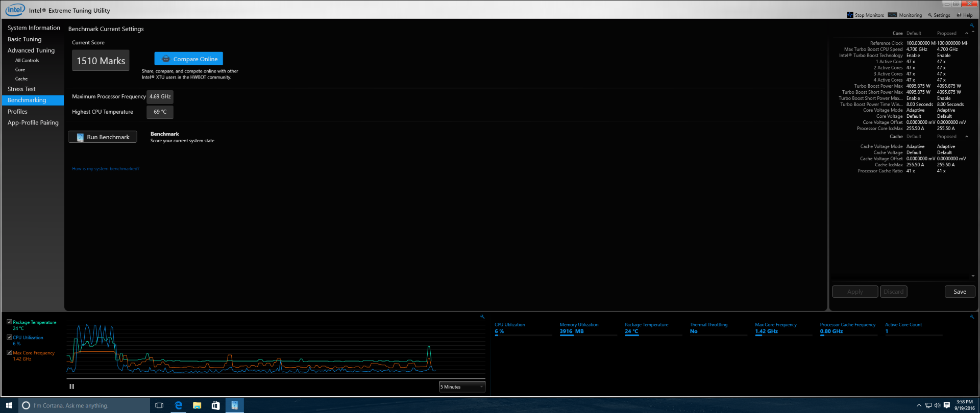The height and width of the screenshot is (413, 980).
Task: Open the Monitoring graph view icon
Action: coord(892,15)
